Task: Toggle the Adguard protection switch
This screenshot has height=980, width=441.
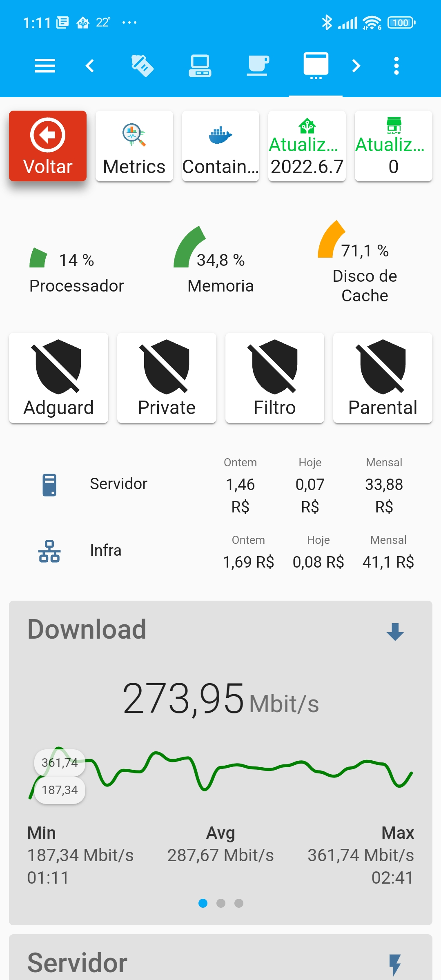Action: [58, 378]
